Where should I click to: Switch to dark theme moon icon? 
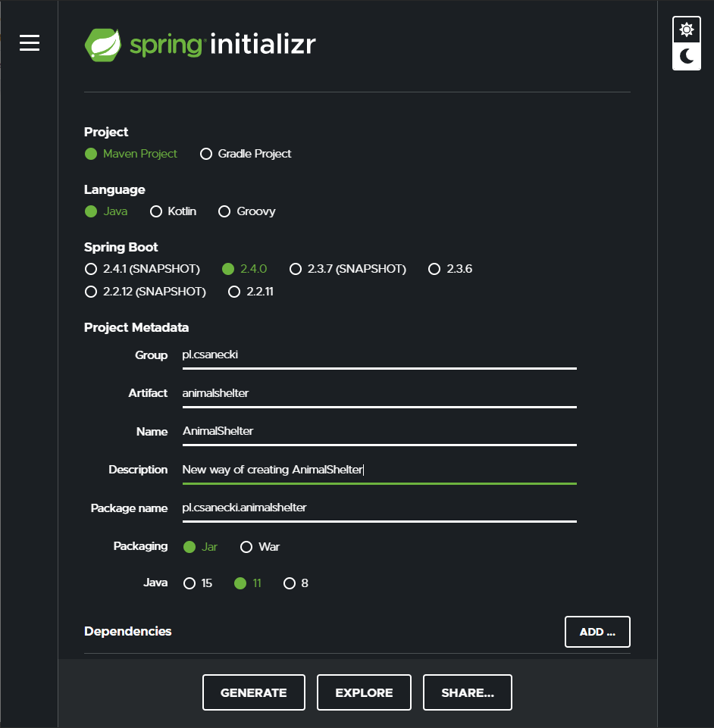(x=687, y=56)
